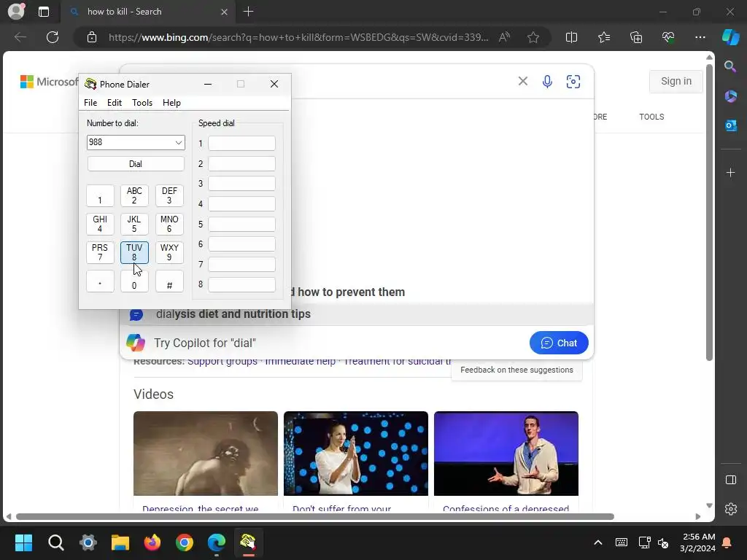Click the horizontal page scrollbar

315,517
